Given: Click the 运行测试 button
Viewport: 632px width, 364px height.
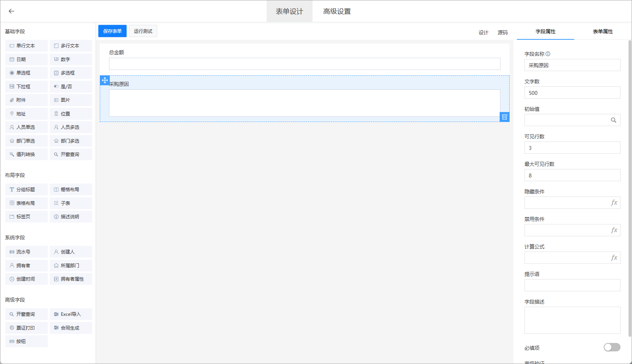Looking at the screenshot, I should coord(143,31).
